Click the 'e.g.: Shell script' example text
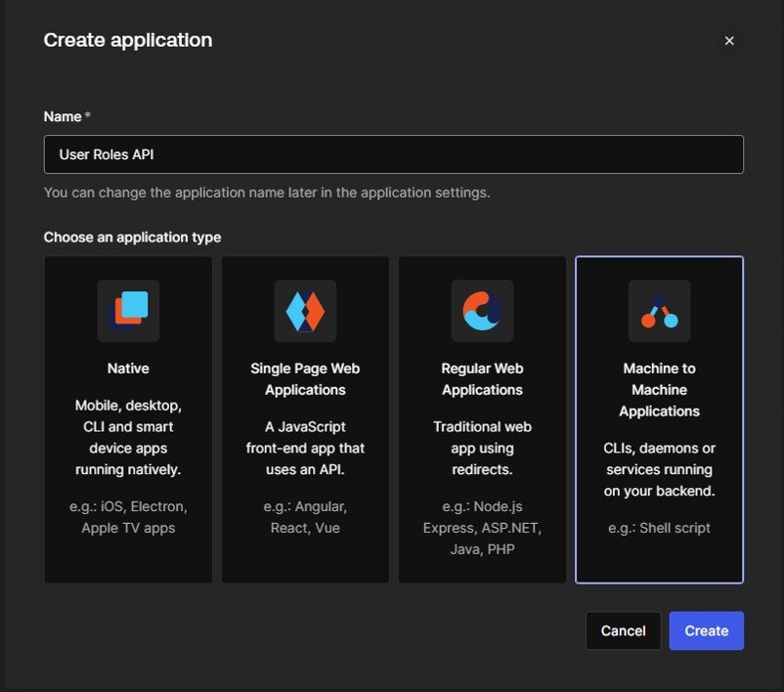The height and width of the screenshot is (692, 784). point(659,528)
